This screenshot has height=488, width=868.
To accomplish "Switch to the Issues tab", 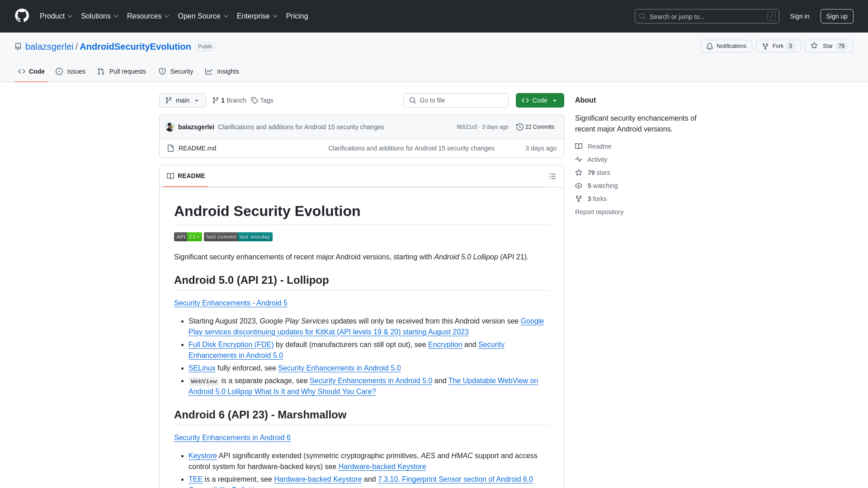I will coord(71,71).
